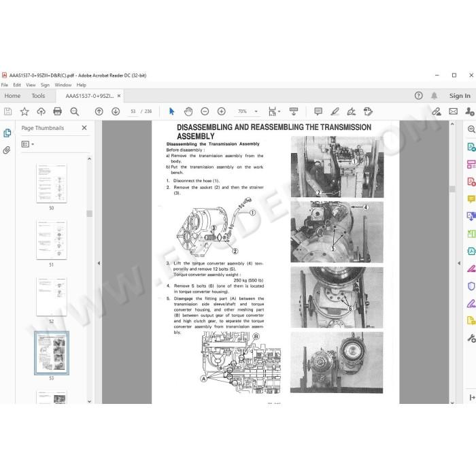Zoom in with the plus icon

[222, 112]
